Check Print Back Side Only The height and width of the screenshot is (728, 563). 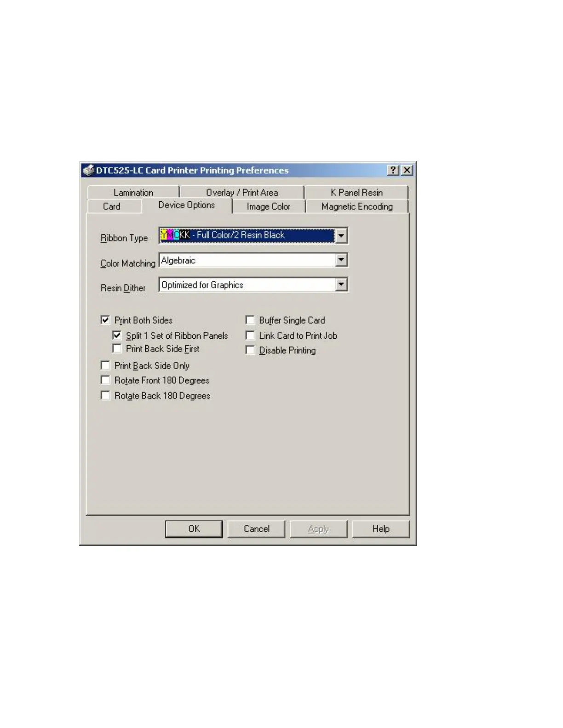[x=105, y=365]
